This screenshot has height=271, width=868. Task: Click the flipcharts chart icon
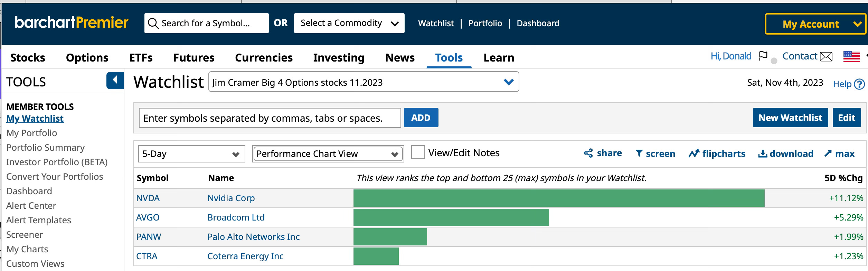pyautogui.click(x=694, y=153)
